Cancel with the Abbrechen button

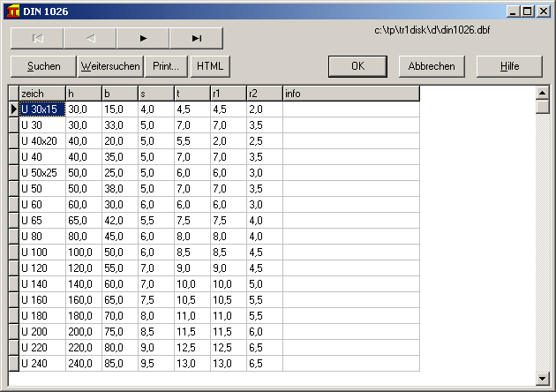coord(432,66)
